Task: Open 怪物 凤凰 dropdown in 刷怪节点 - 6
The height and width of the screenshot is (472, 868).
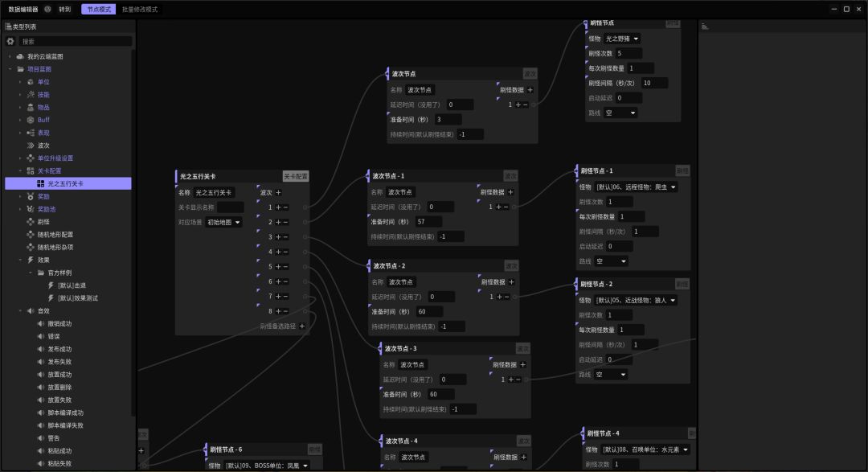Action: tap(267, 466)
